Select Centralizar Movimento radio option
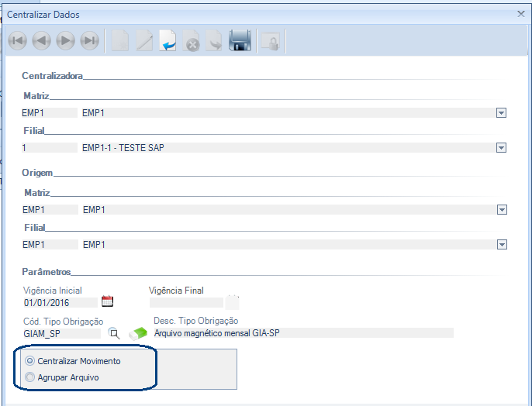 coord(29,361)
